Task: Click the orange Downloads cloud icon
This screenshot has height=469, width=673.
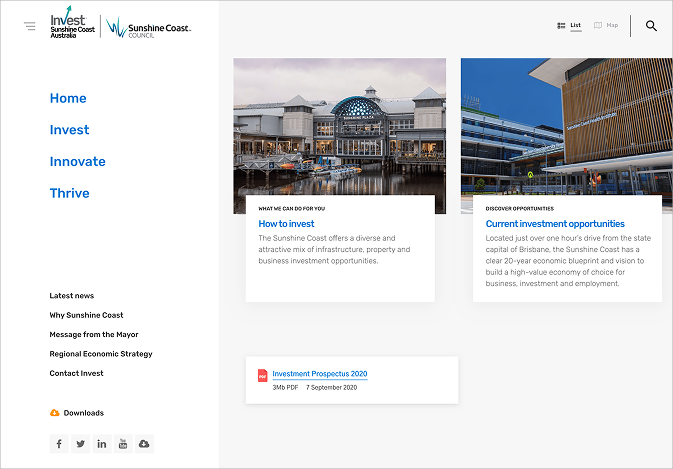Action: 55,413
